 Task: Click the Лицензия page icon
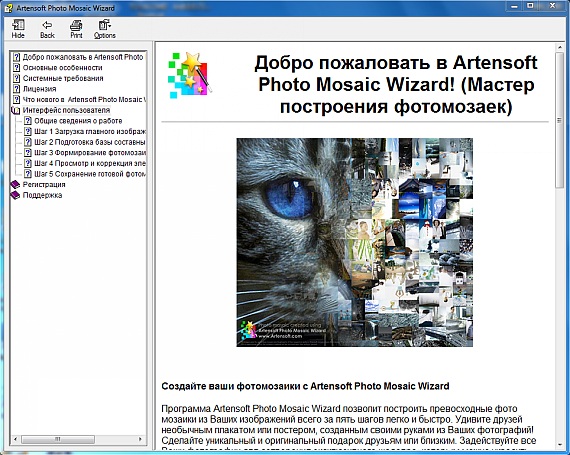click(16, 89)
